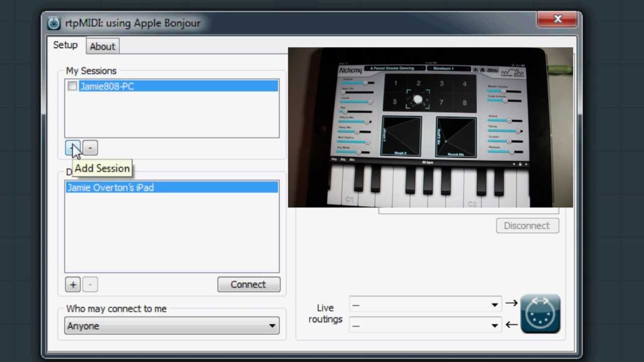Viewport: 644px width, 362px height.
Task: Tap pad 3 in the Alchemy video
Action: pyautogui.click(x=441, y=84)
